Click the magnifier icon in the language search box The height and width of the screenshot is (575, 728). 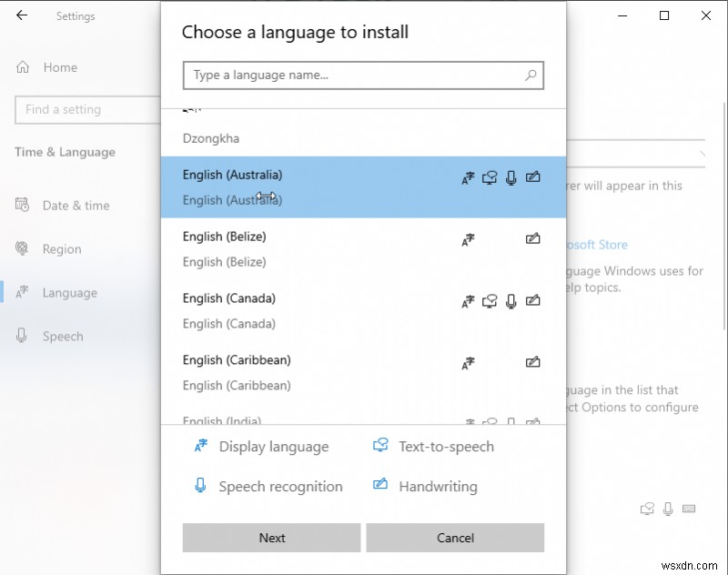pos(531,76)
